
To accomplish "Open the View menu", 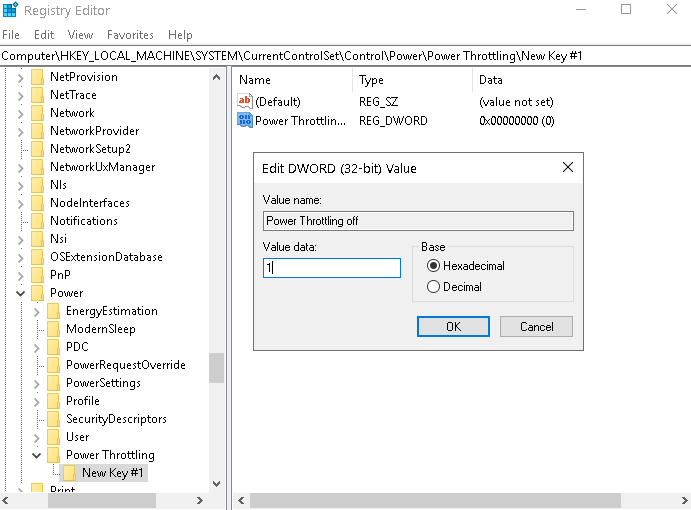I will (x=80, y=35).
